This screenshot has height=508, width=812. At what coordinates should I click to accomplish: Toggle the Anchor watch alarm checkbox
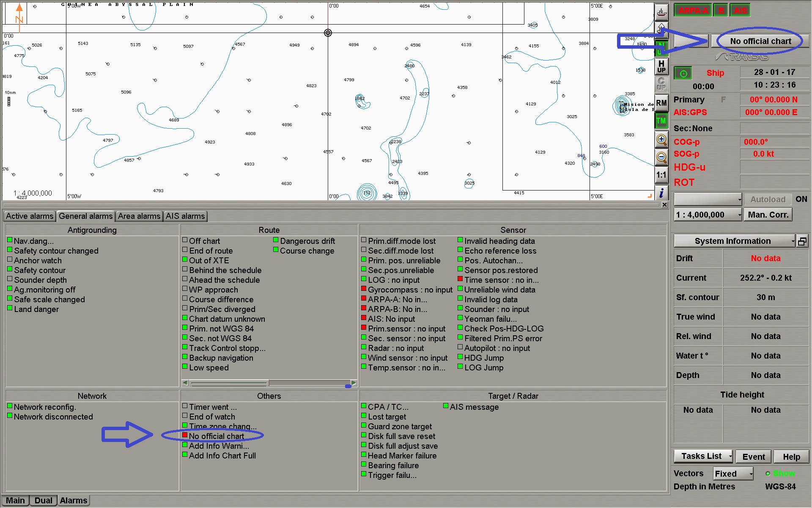click(10, 260)
